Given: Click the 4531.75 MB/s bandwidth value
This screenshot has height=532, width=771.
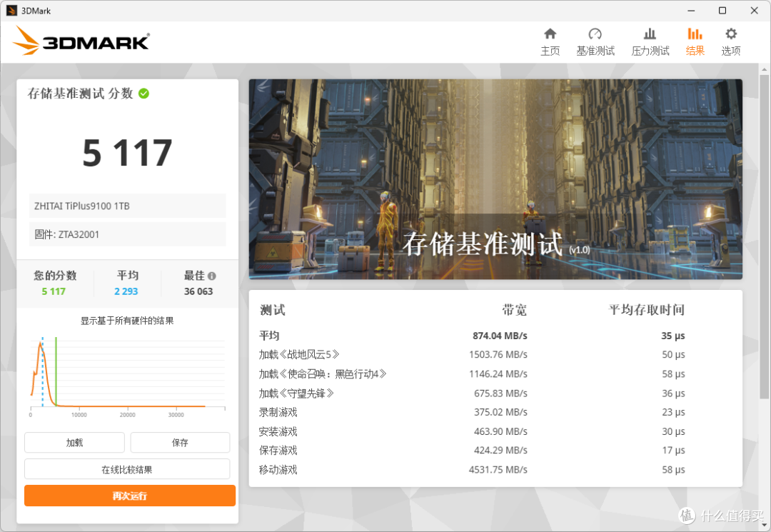Looking at the screenshot, I should pyautogui.click(x=498, y=470).
